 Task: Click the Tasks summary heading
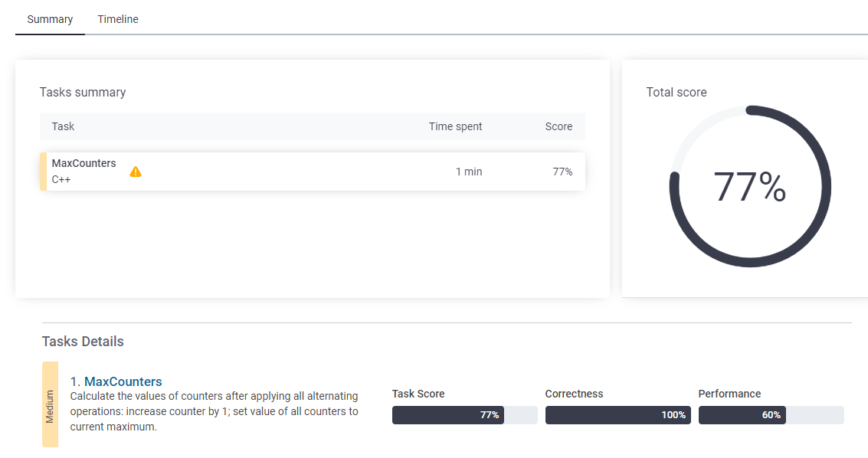tap(83, 93)
